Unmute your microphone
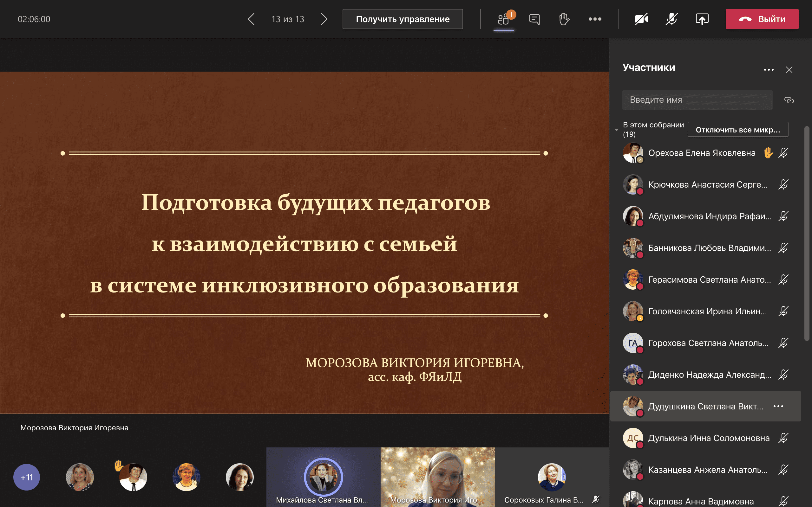This screenshot has width=812, height=507. 671,19
